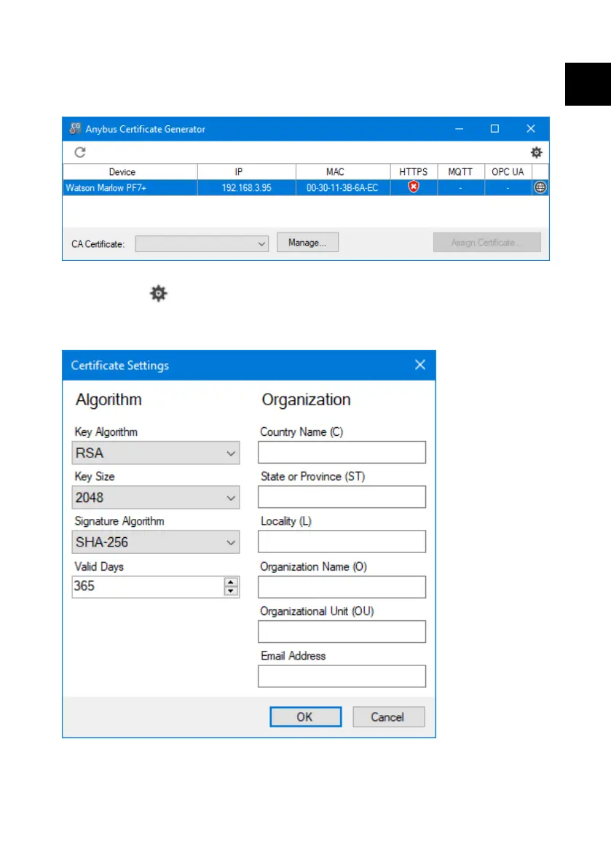This screenshot has height=868, width=611.
Task: Open the Key Algorithm RSA dropdown
Action: pos(155,453)
